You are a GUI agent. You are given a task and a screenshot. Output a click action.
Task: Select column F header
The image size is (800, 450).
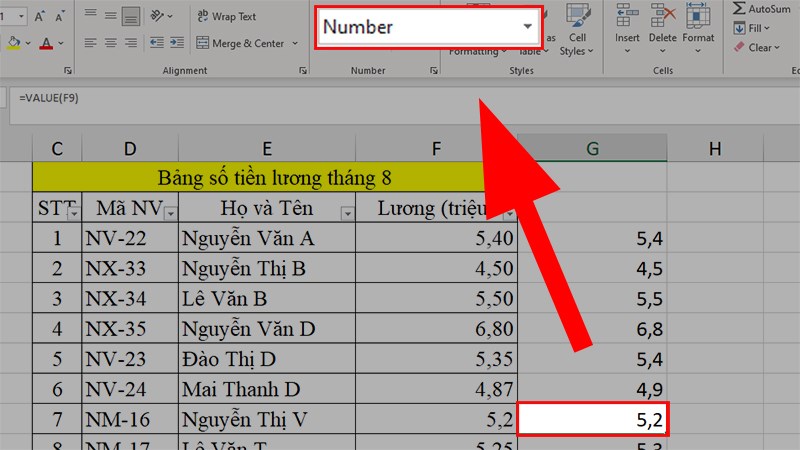pos(436,148)
